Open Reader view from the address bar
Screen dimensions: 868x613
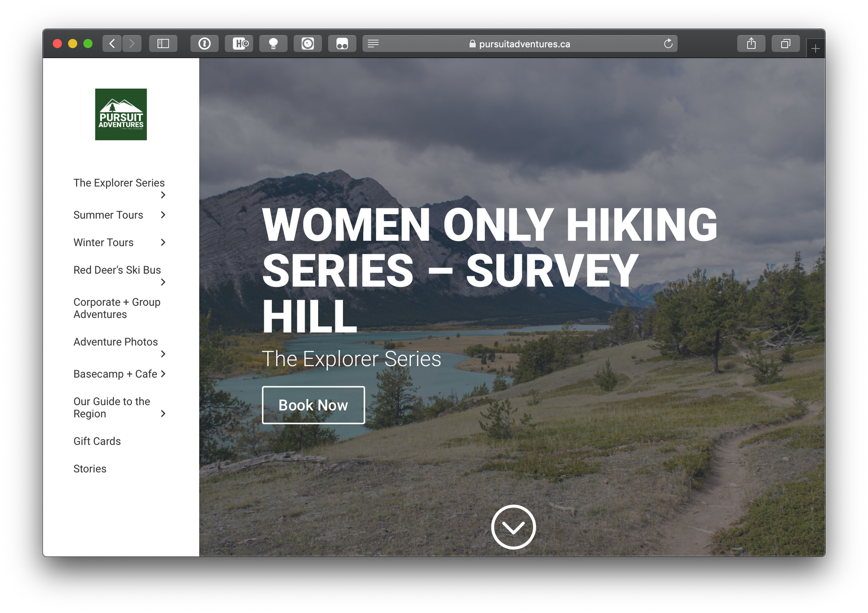coord(373,43)
